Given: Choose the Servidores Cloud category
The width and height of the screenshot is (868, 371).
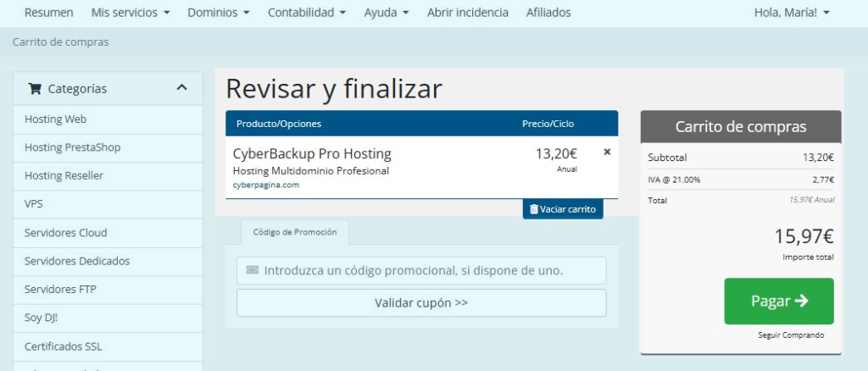Looking at the screenshot, I should click(x=108, y=233).
